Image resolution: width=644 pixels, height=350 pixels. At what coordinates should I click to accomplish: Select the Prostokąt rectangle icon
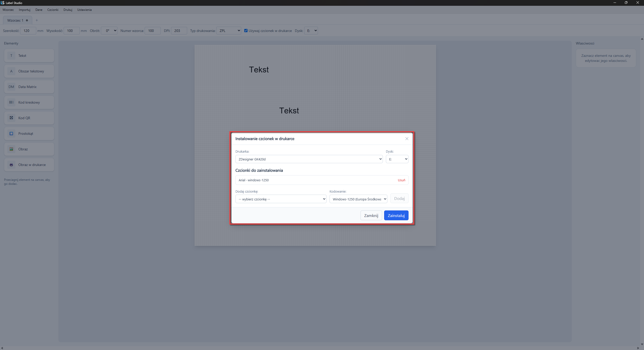(x=11, y=134)
